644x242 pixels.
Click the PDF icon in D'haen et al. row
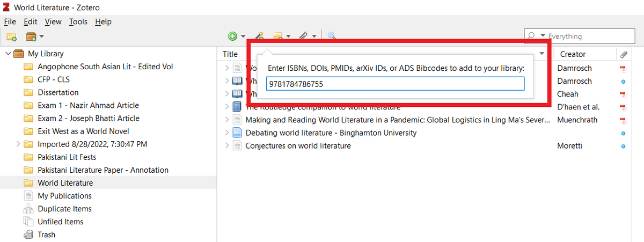coord(623,107)
